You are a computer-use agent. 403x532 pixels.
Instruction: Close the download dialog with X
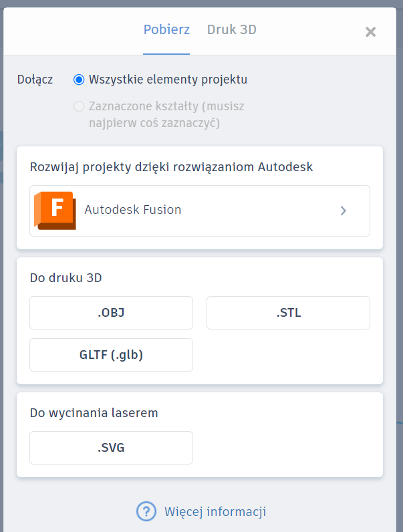(370, 32)
